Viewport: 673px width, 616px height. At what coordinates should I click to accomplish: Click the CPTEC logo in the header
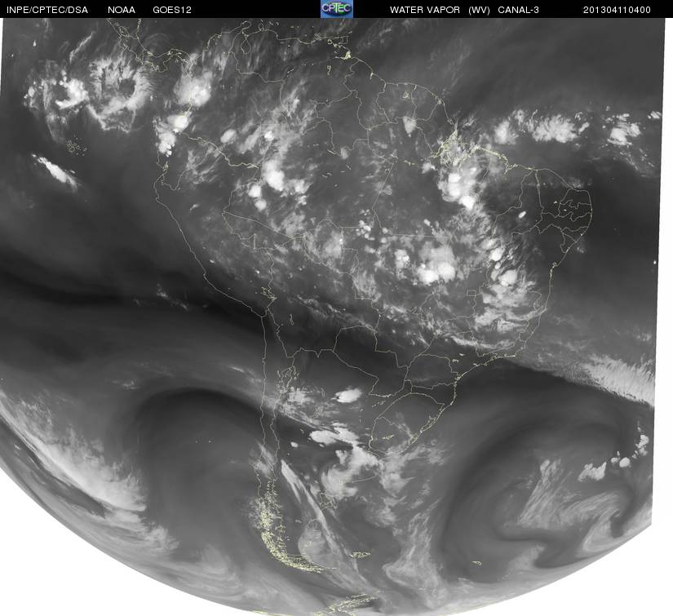click(x=337, y=9)
